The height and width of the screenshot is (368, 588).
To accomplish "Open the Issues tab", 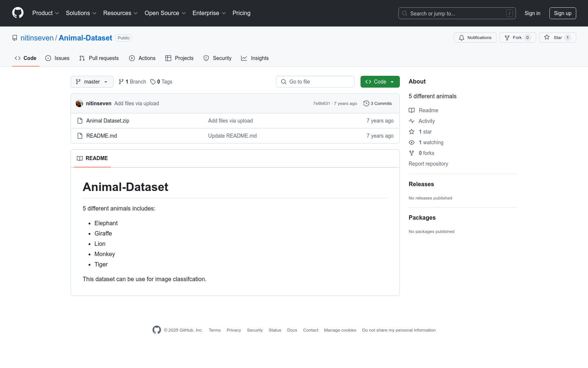I will (57, 58).
